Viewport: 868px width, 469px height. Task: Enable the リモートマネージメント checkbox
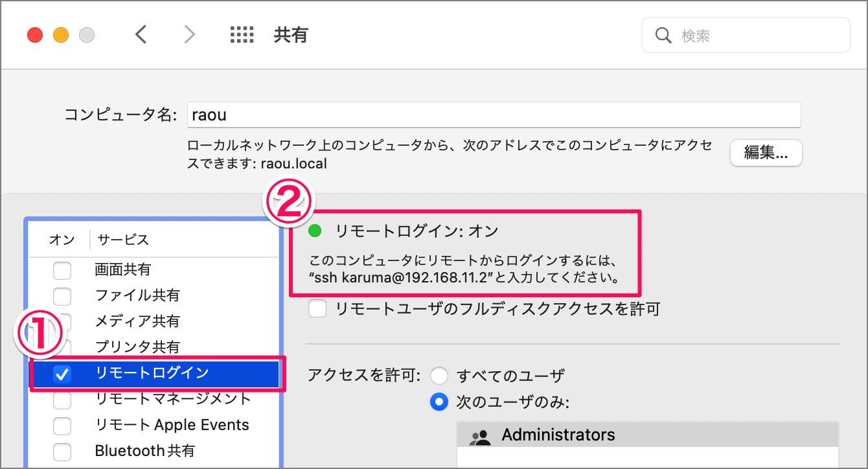click(x=62, y=400)
